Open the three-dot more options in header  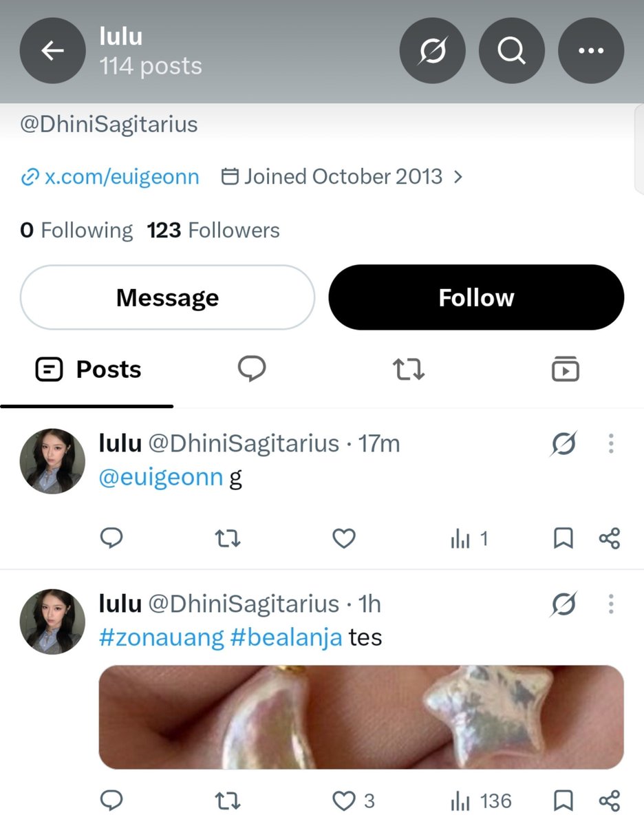click(x=590, y=51)
